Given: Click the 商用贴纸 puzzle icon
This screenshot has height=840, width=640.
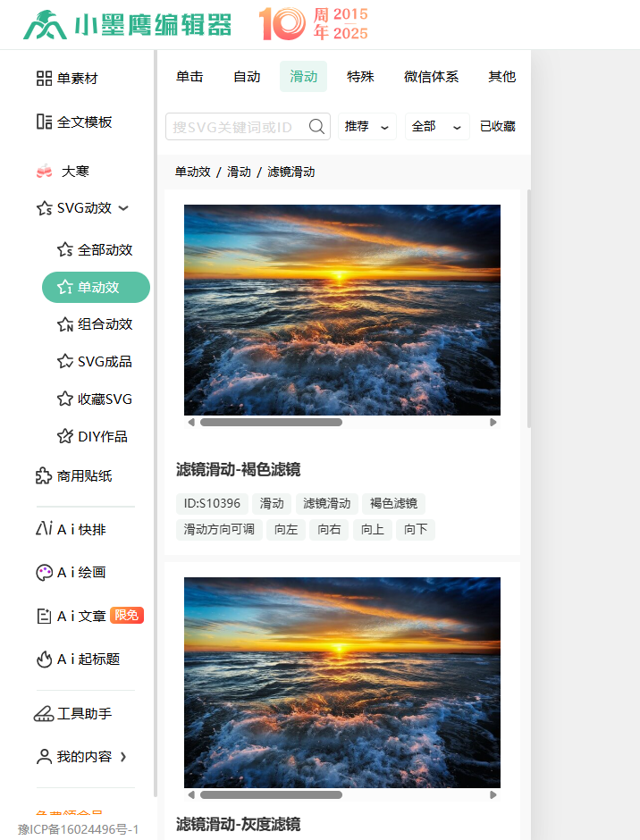Looking at the screenshot, I should (x=44, y=475).
